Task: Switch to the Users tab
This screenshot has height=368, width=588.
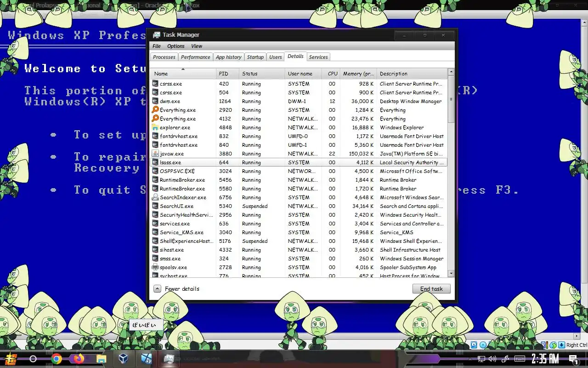Action: click(276, 57)
